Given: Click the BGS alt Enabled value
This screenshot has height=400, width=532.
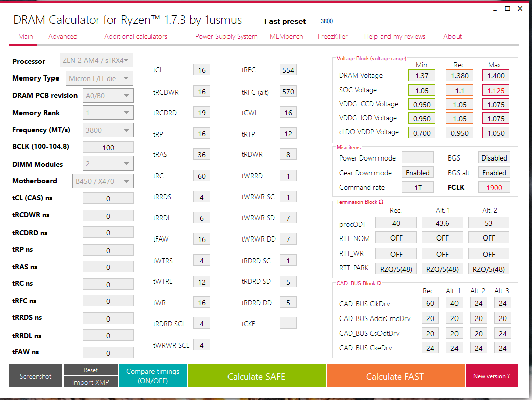Looking at the screenshot, I should (494, 173).
